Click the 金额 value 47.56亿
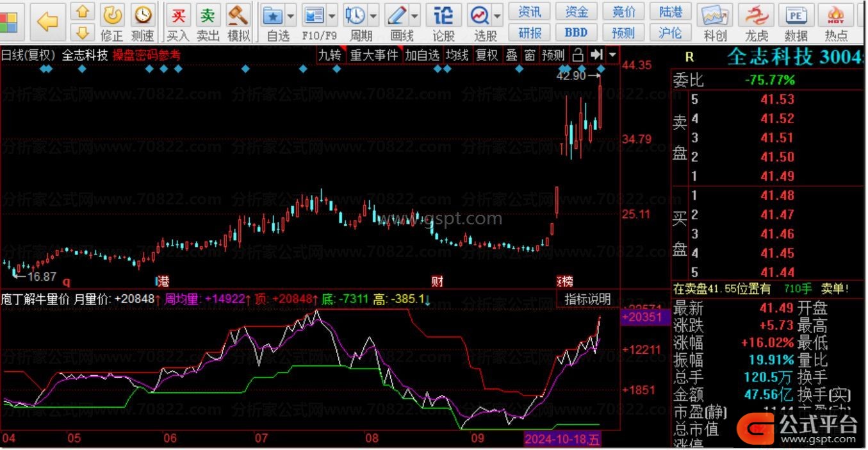Screen dimensions: 868x450 [x=769, y=395]
